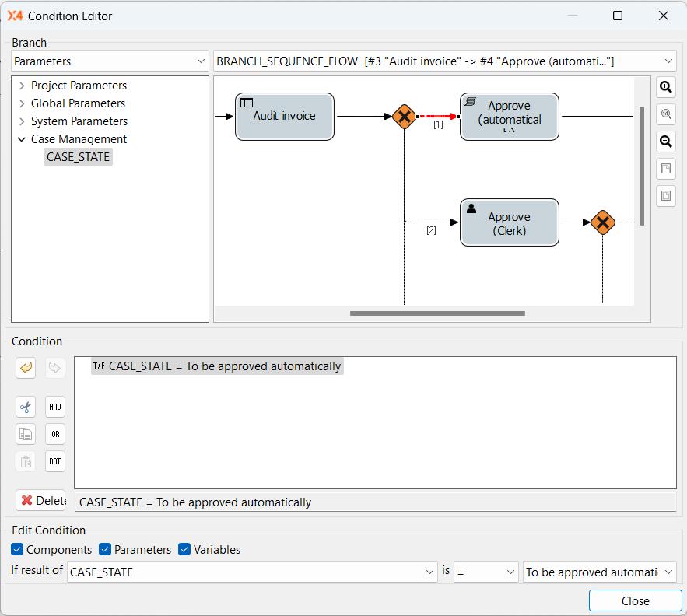Disable the Variables checkbox
The height and width of the screenshot is (616, 687).
coord(184,550)
